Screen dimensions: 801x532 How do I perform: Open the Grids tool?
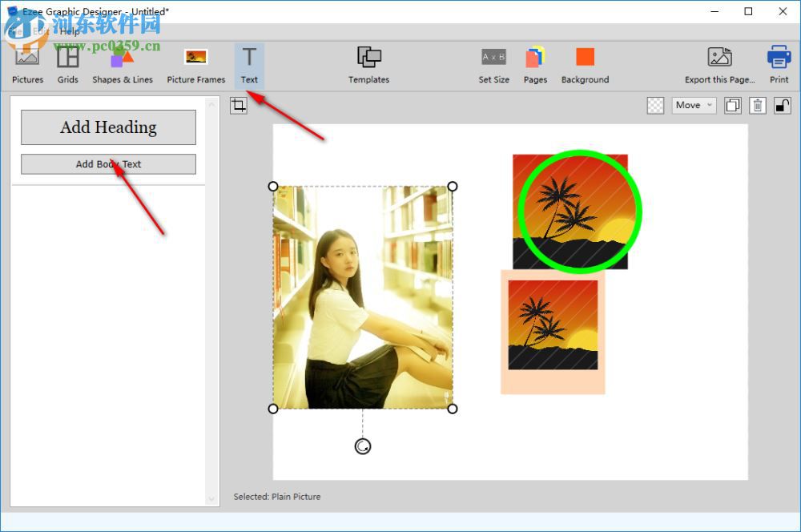[67, 64]
